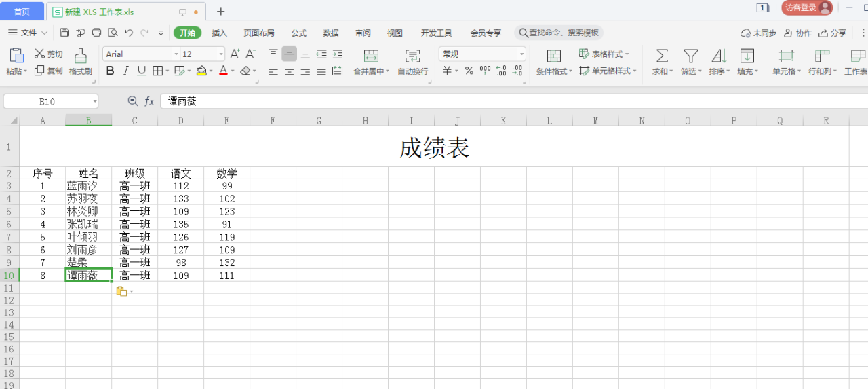Click the Print icon
This screenshot has height=389, width=868.
click(x=97, y=33)
